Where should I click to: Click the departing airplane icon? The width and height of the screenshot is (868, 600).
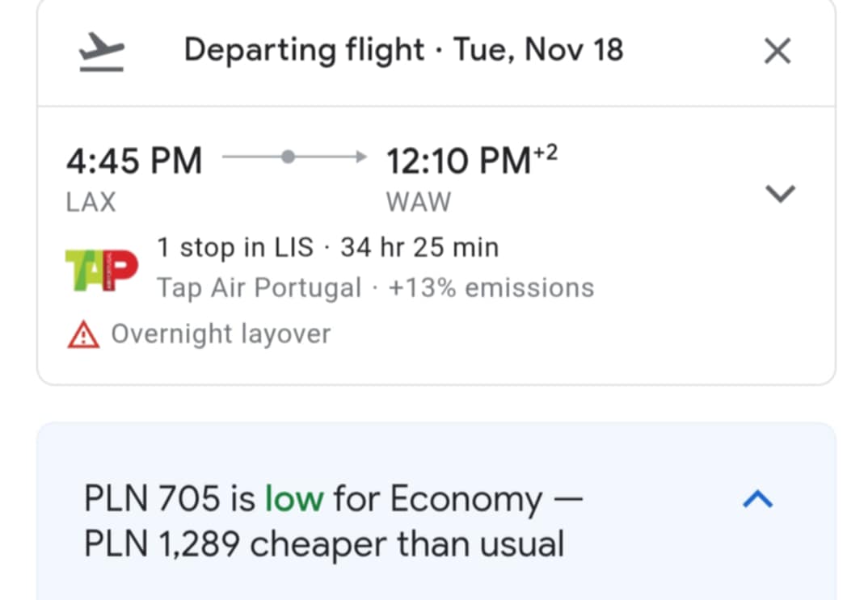point(101,52)
